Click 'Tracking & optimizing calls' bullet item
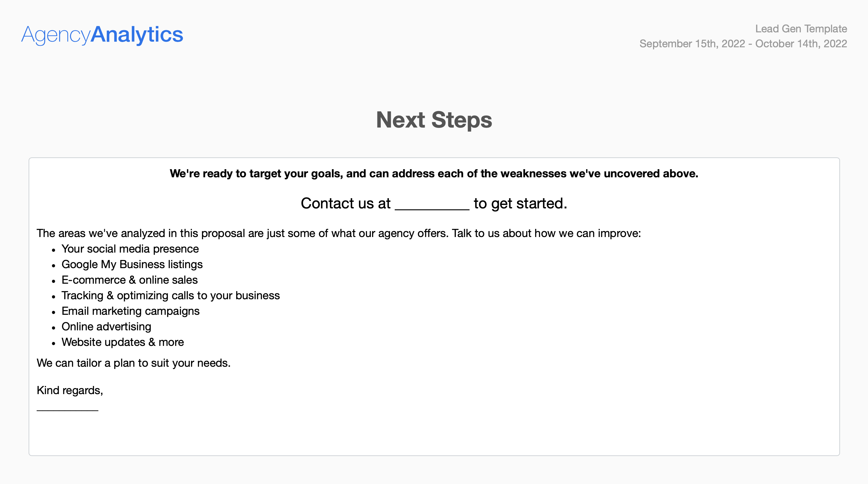 pos(170,296)
